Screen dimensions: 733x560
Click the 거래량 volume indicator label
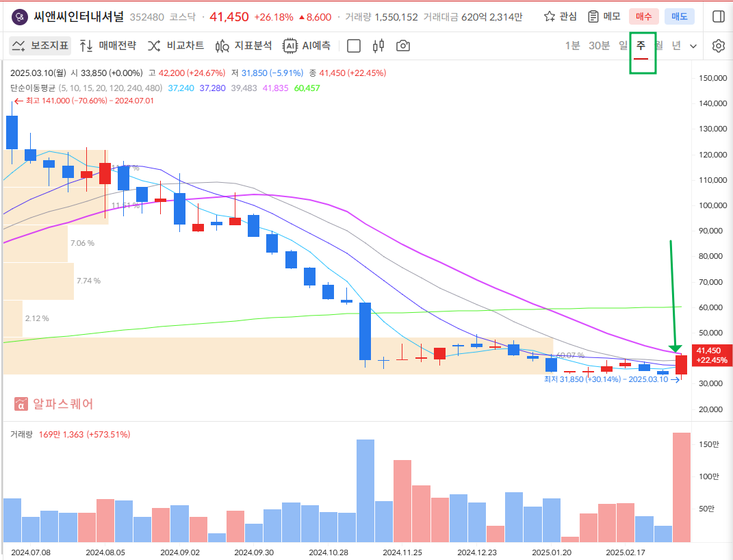pos(21,434)
